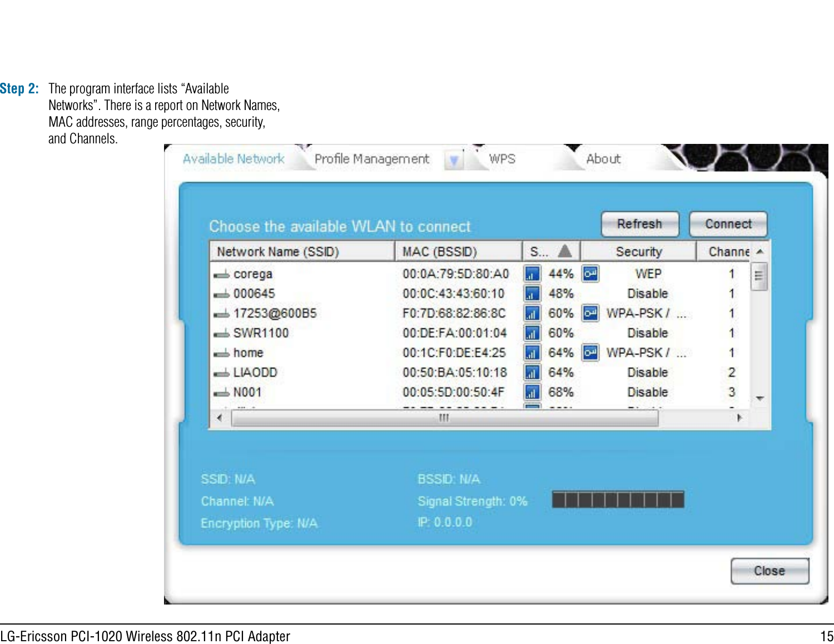Image resolution: width=834 pixels, height=644 pixels.
Task: Click the SSID: N/A status text
Action: pyautogui.click(x=228, y=479)
